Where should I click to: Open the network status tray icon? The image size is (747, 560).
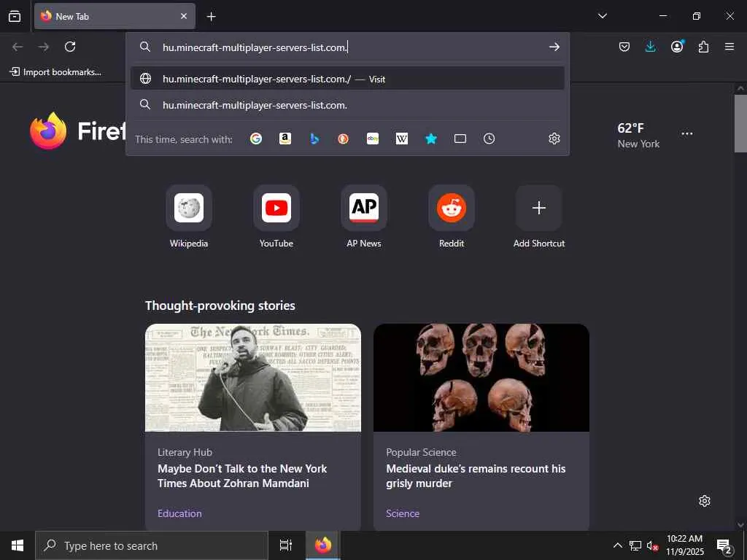[635, 545]
